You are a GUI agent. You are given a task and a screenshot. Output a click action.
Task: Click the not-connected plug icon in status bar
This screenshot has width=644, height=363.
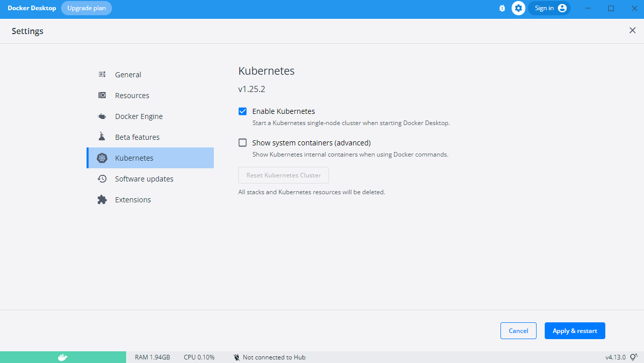[237, 357]
